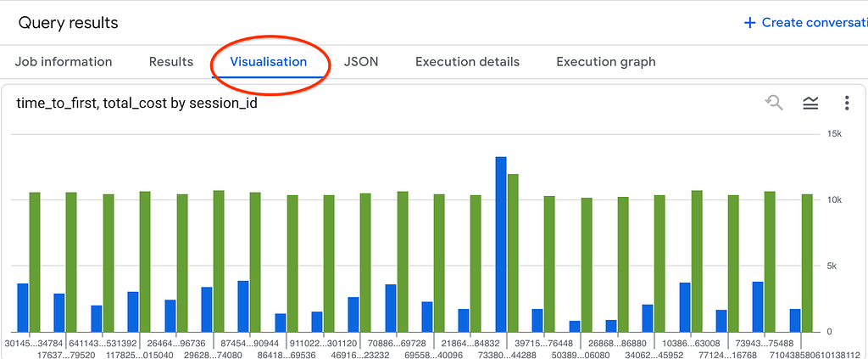
Task: Open the Execution graph tab
Action: click(x=605, y=61)
